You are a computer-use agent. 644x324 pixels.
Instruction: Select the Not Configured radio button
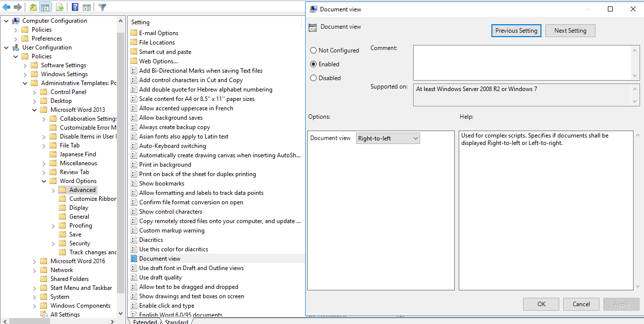pos(313,50)
